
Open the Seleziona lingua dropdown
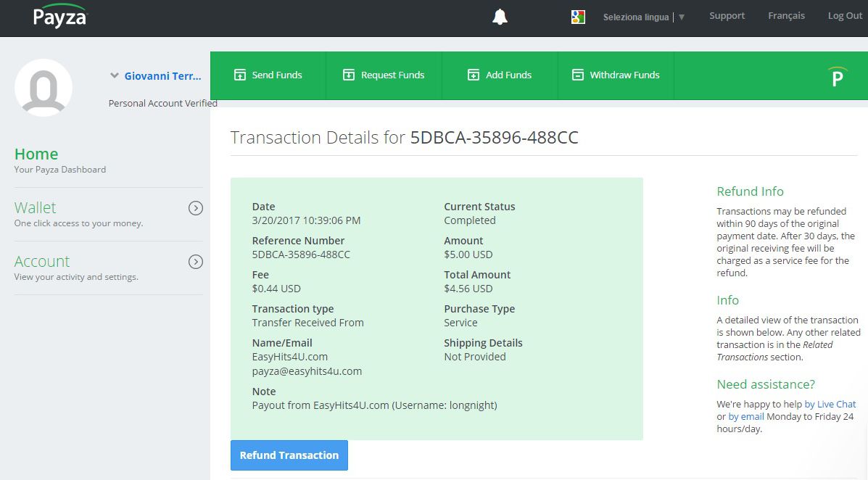644,17
